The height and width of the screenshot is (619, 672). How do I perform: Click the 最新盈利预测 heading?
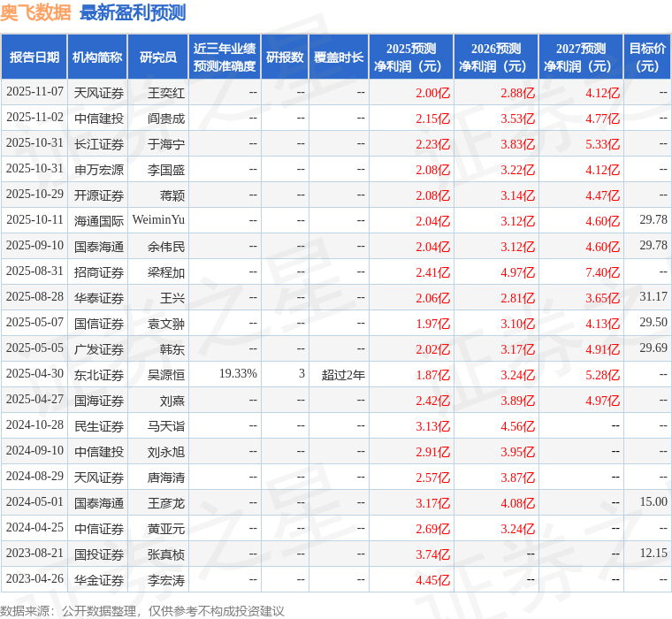click(x=133, y=12)
